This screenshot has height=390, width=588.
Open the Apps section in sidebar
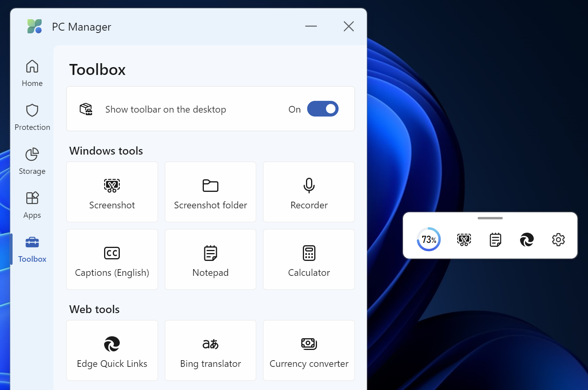pyautogui.click(x=32, y=205)
